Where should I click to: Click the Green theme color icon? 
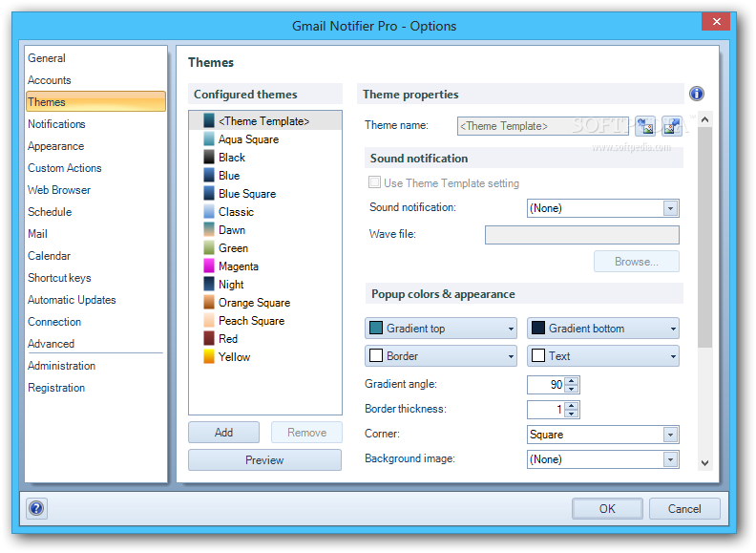click(x=209, y=248)
